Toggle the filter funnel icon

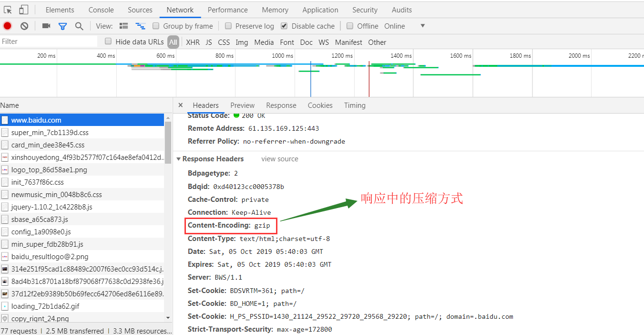click(x=62, y=26)
